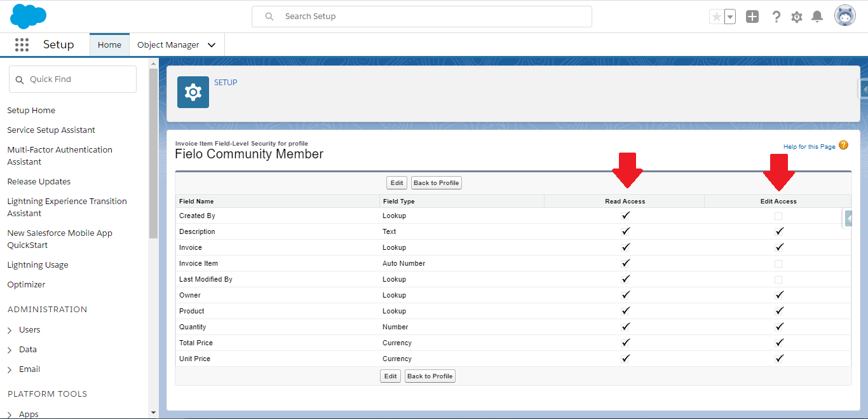This screenshot has width=868, height=419.
Task: Toggle Edit Access for Description
Action: 779,231
